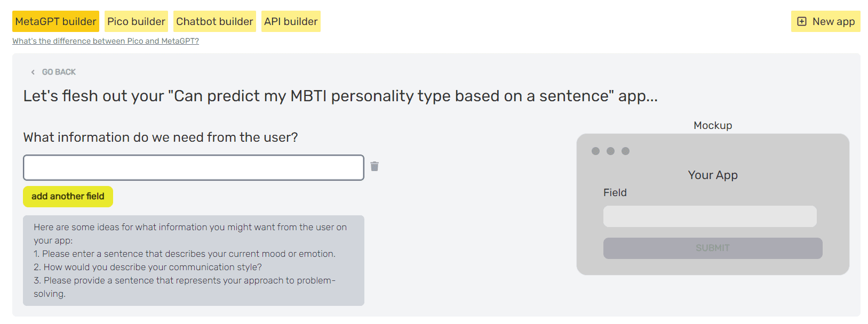The width and height of the screenshot is (868, 324).
Task: Click the third gray dot in the mockup window
Action: click(625, 151)
